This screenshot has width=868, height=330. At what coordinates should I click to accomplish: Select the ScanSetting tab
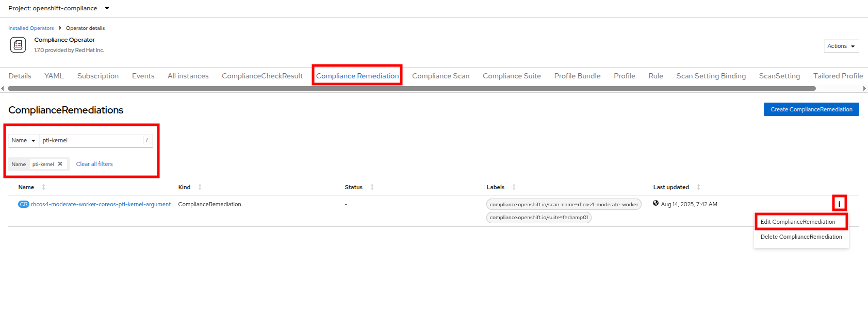pos(779,76)
